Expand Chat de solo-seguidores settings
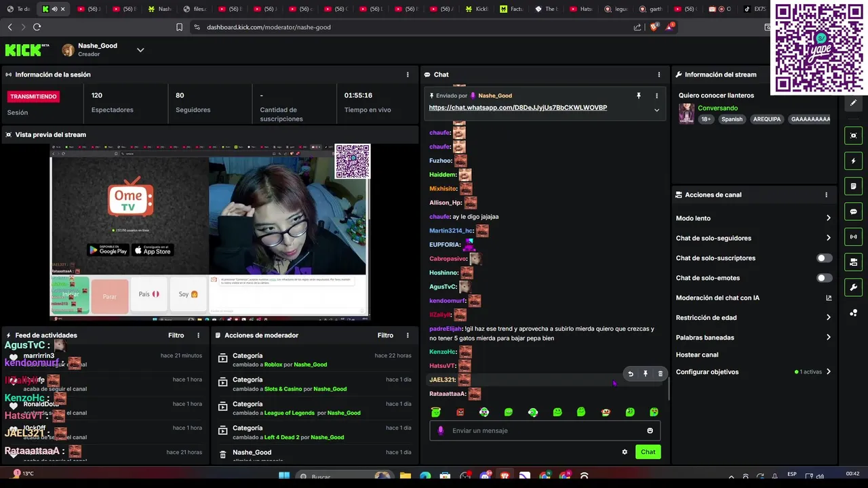868x488 pixels. coord(753,238)
